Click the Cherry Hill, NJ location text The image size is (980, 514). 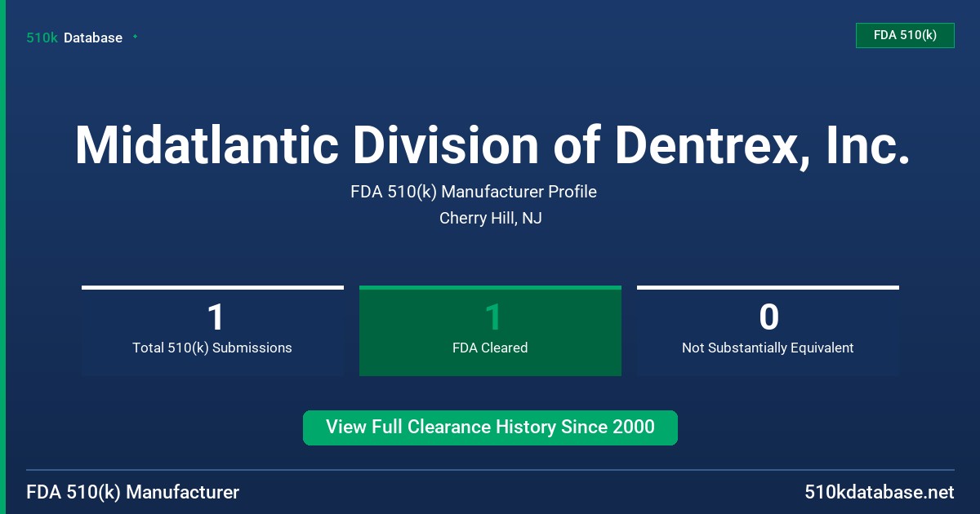(x=491, y=218)
